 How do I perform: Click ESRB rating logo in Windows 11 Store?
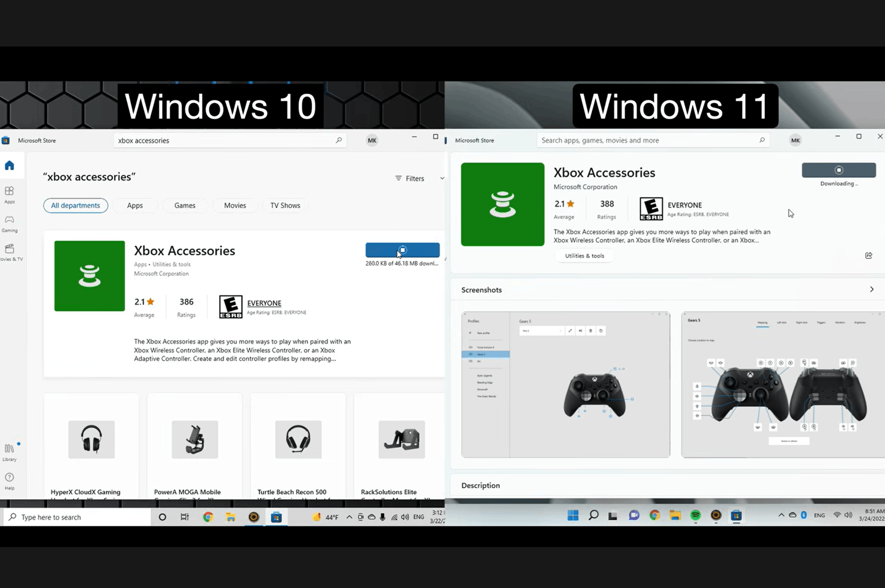pyautogui.click(x=651, y=209)
